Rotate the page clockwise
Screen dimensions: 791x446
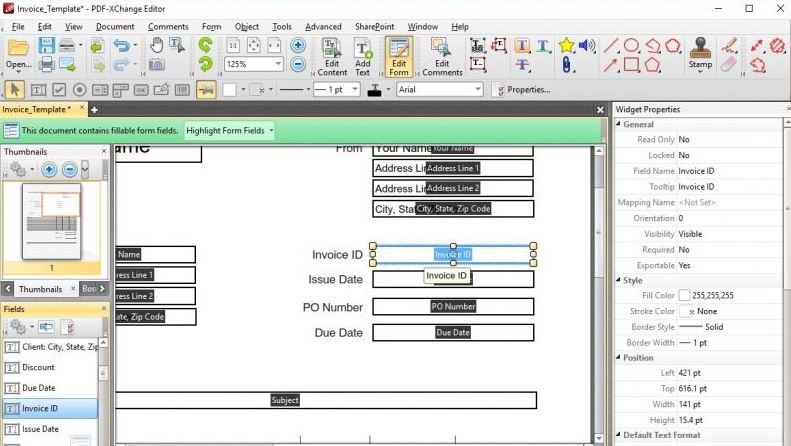205,64
